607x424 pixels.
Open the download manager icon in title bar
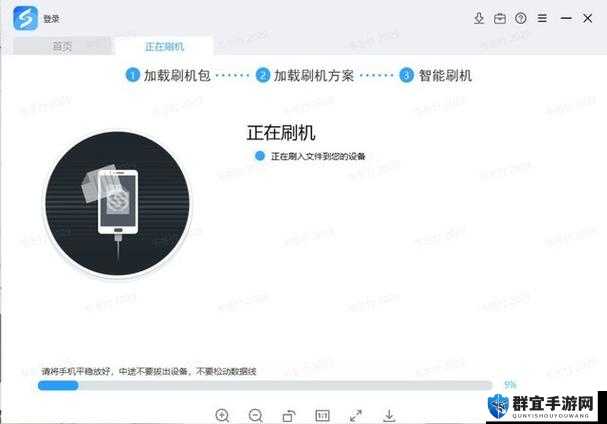[x=479, y=18]
